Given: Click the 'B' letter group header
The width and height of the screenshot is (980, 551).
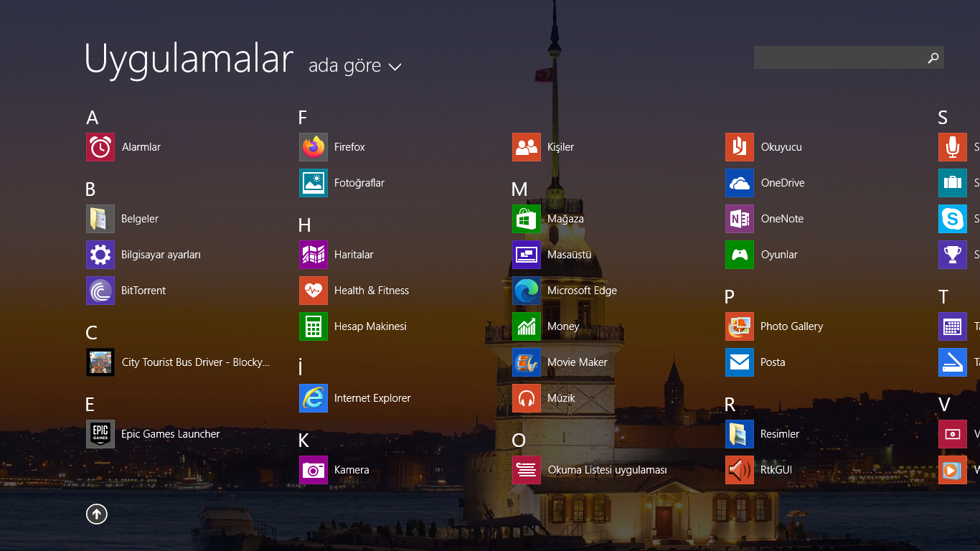Looking at the screenshot, I should 90,189.
